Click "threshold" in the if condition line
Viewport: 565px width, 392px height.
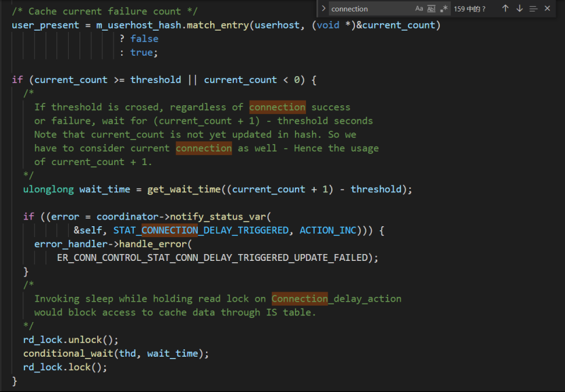pos(155,80)
